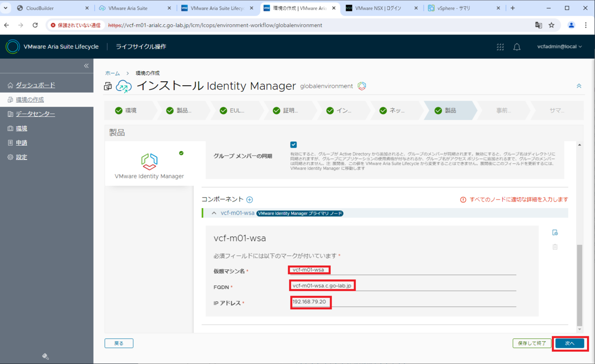
Task: Bookmark this page with the star
Action: [551, 25]
